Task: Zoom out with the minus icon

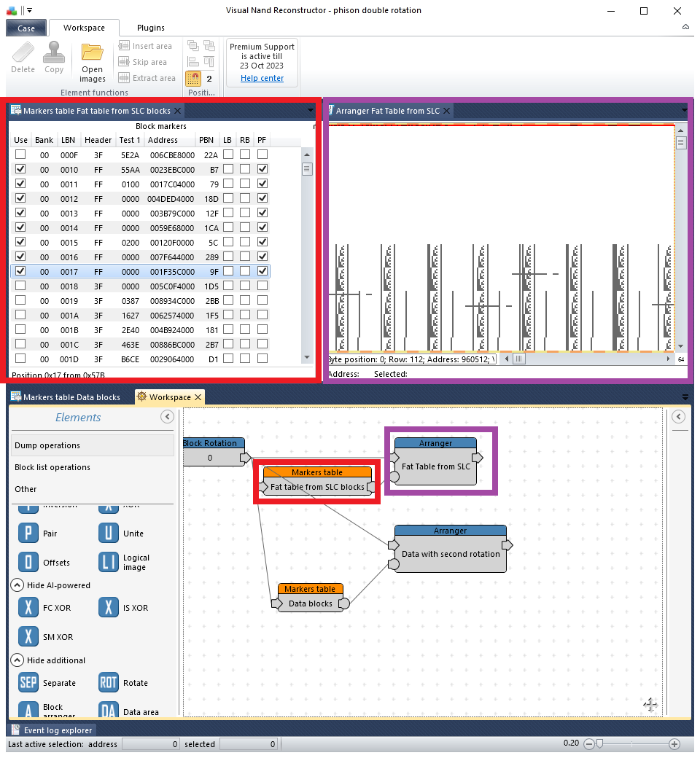Action: tap(588, 744)
